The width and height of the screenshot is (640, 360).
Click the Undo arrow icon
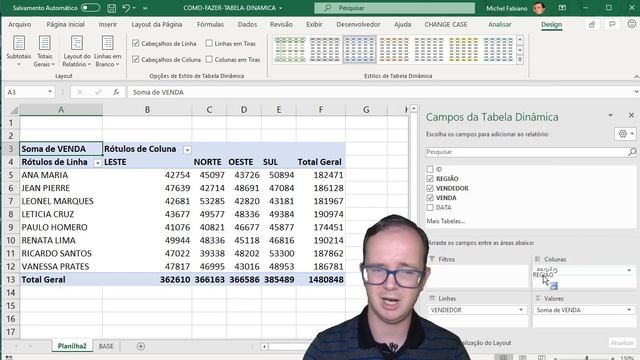pos(126,8)
